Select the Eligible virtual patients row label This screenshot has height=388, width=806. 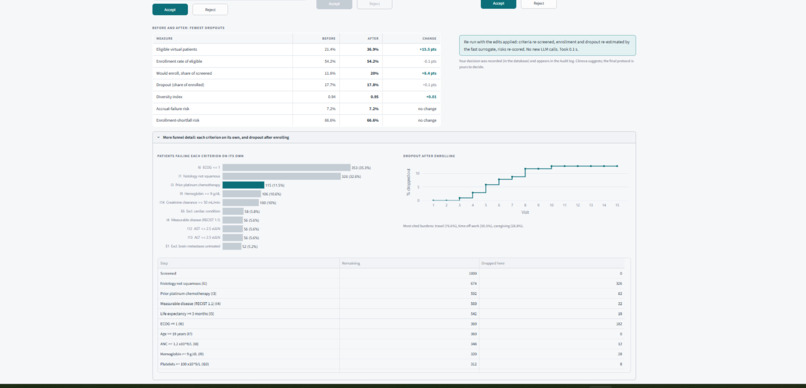(x=176, y=49)
